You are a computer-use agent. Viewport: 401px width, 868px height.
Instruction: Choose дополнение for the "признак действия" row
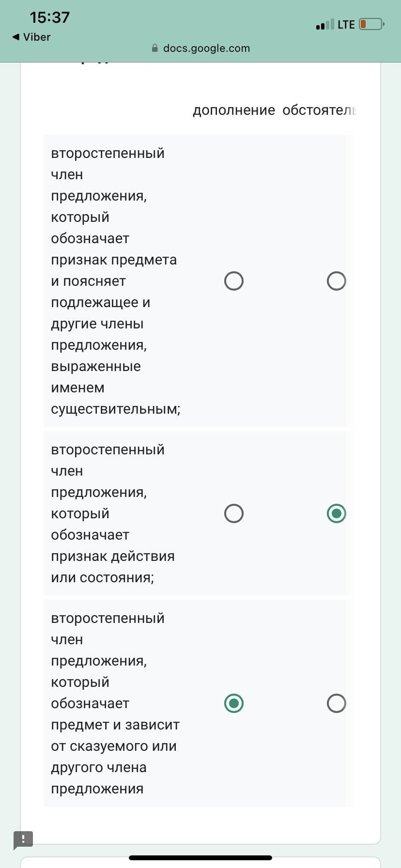234,513
